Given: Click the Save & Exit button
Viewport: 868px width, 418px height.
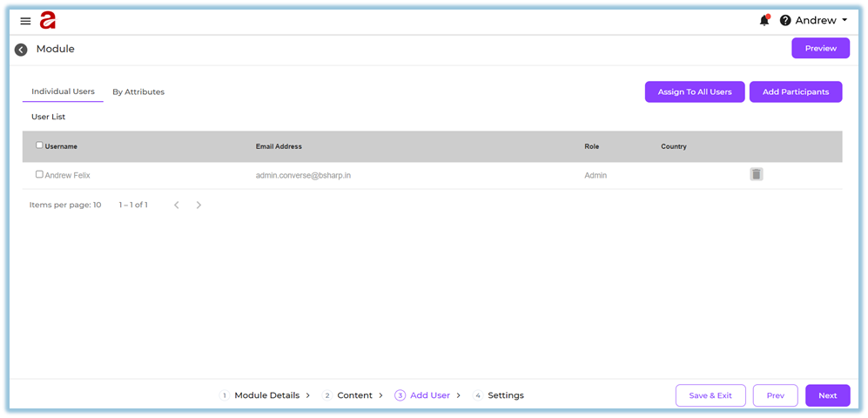Looking at the screenshot, I should [710, 395].
